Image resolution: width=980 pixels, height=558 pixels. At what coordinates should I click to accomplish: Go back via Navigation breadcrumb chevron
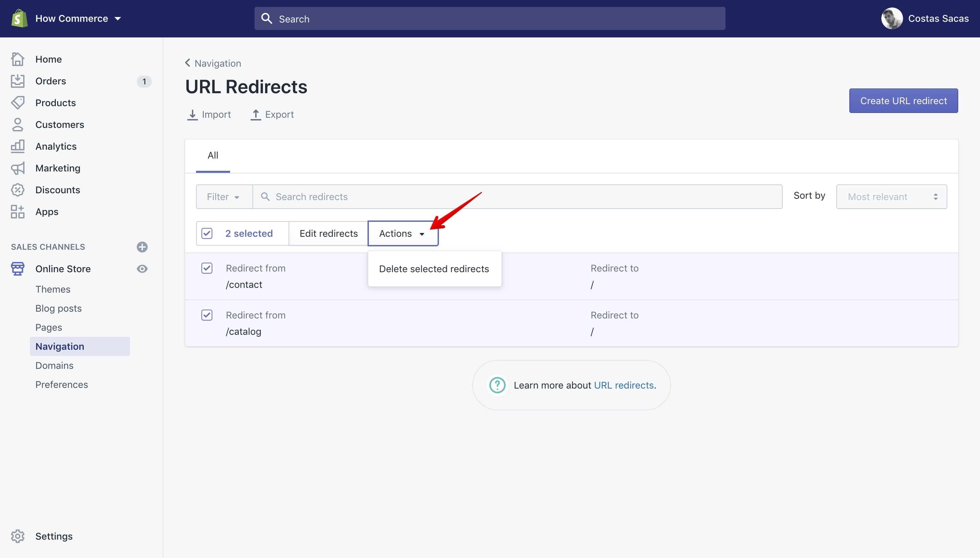coord(187,63)
